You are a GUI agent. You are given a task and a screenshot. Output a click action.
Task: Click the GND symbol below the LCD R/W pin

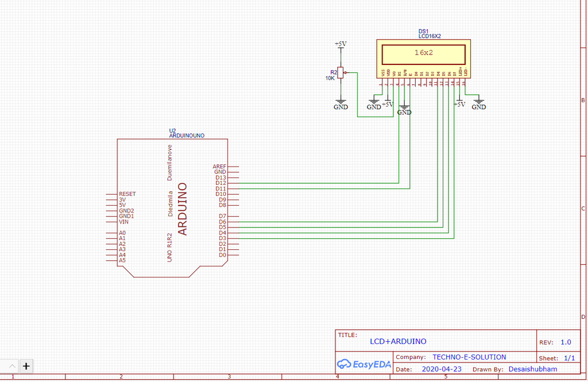tap(404, 109)
